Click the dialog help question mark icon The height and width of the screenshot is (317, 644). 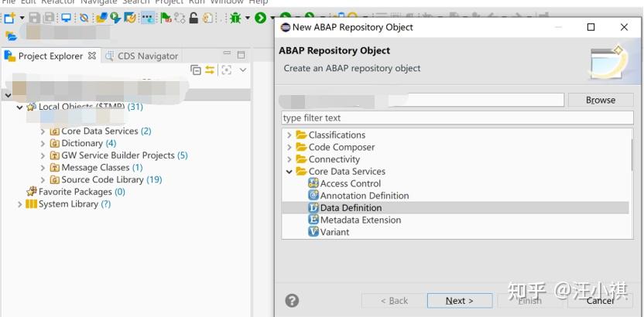[292, 301]
